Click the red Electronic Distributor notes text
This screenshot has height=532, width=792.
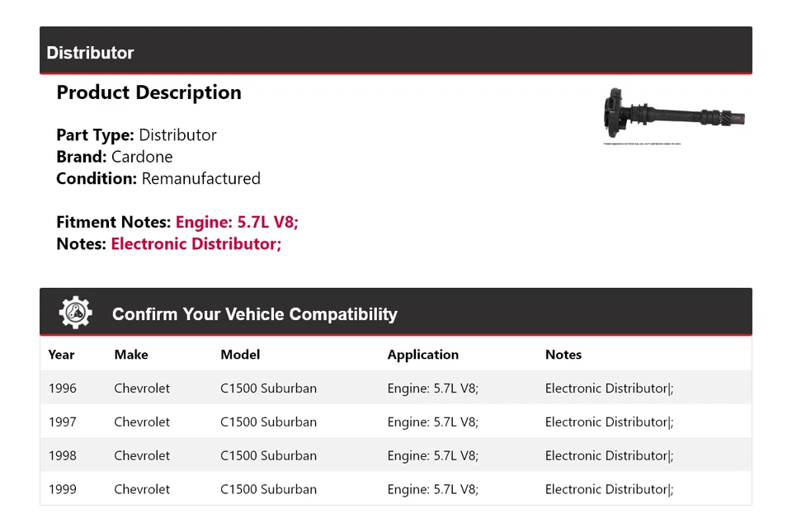tap(196, 244)
